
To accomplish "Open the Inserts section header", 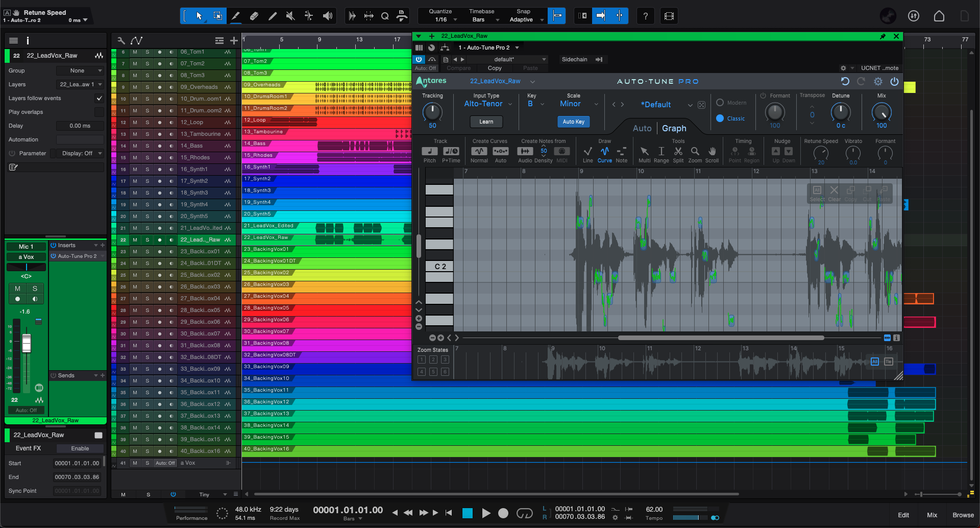I will click(x=78, y=246).
